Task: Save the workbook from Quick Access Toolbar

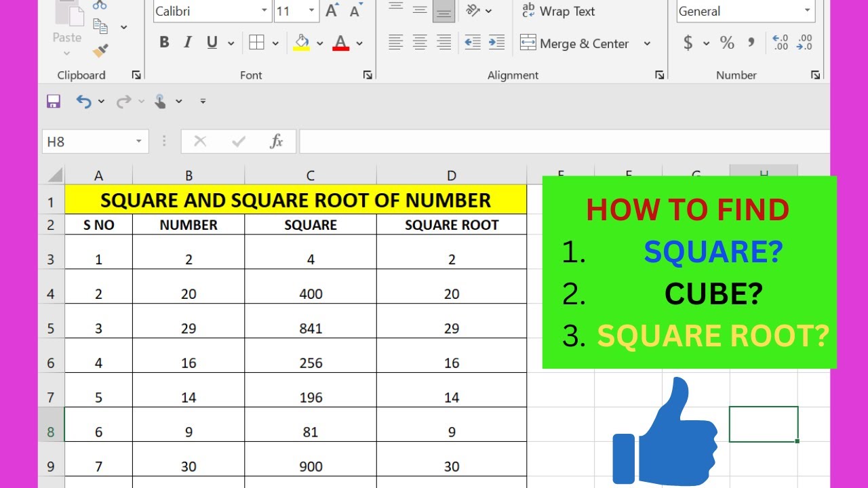Action: (x=54, y=102)
